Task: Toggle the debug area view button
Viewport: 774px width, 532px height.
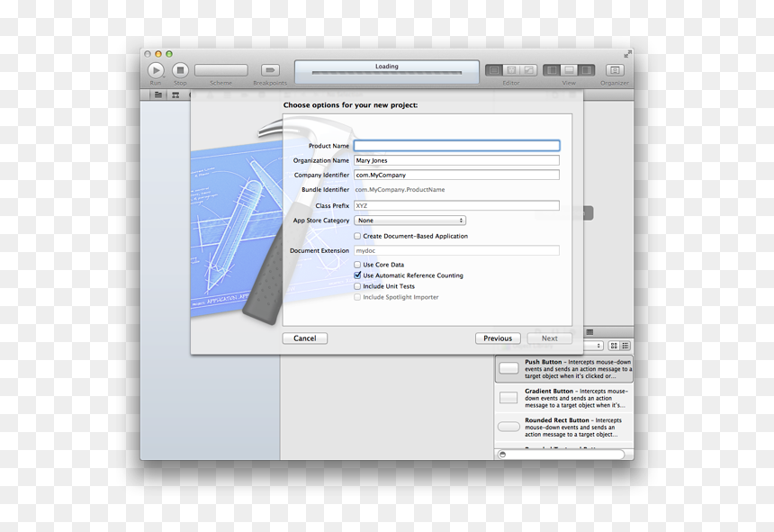Action: click(569, 70)
